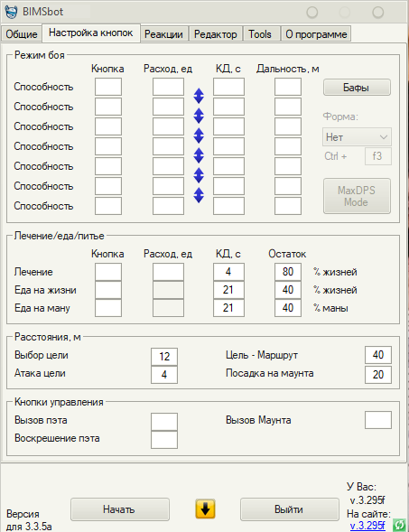Click the MaxDPS Mode button

coord(357,196)
